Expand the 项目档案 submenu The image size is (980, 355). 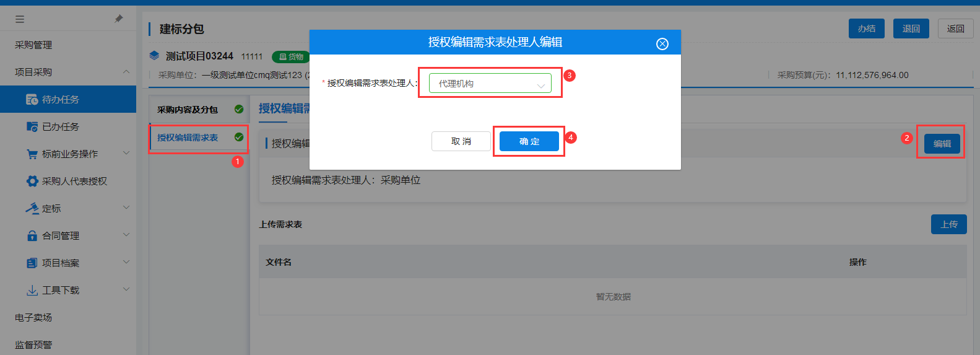[126, 263]
